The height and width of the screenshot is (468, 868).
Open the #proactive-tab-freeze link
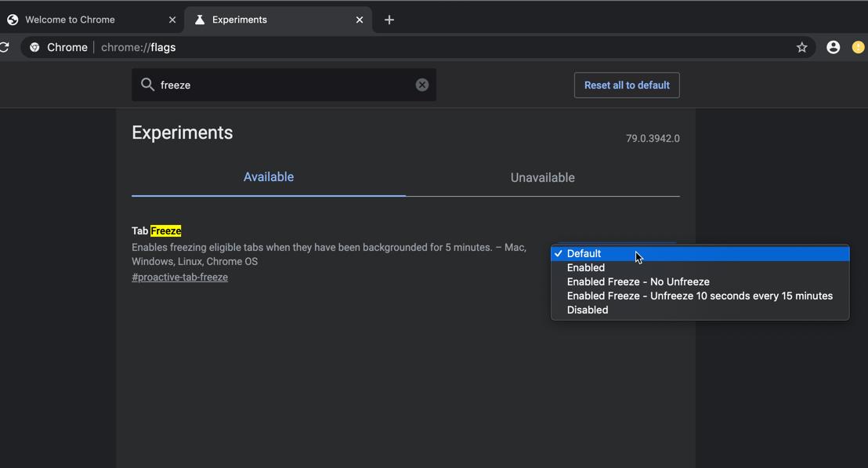click(180, 277)
